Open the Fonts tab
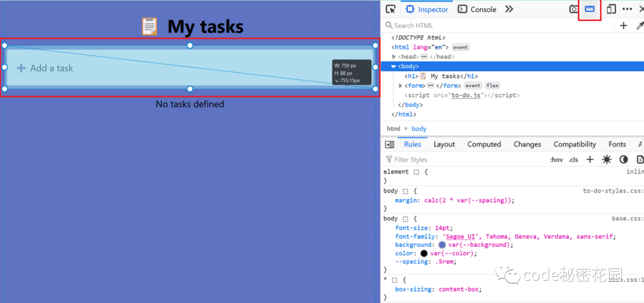Image resolution: width=644 pixels, height=303 pixels. pos(617,144)
